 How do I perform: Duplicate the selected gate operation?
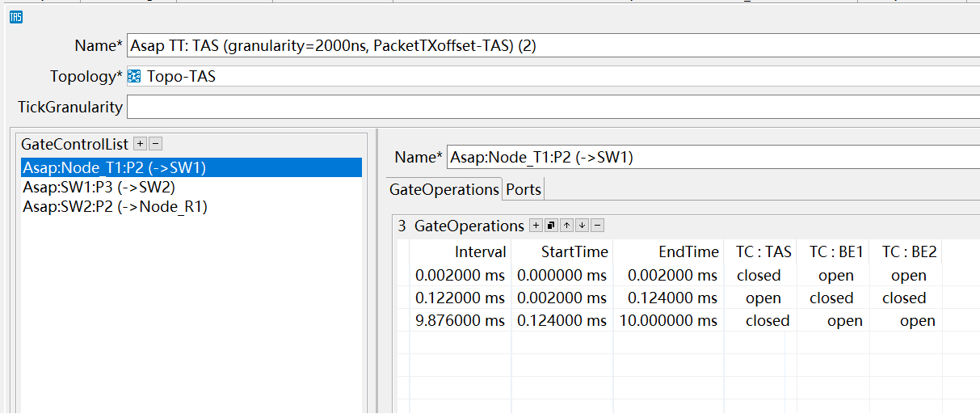(551, 226)
